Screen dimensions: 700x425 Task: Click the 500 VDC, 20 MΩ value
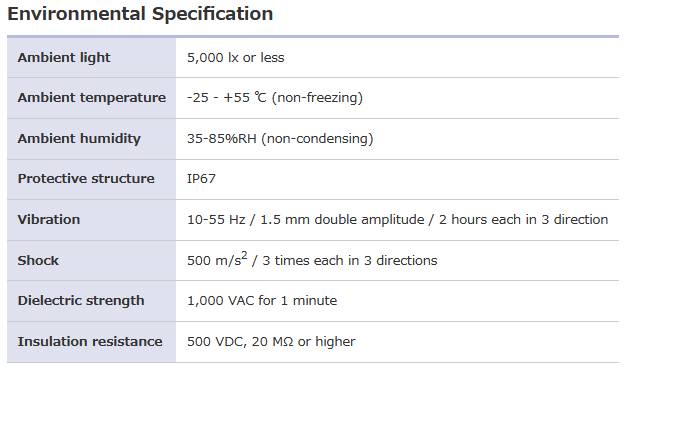tap(271, 342)
